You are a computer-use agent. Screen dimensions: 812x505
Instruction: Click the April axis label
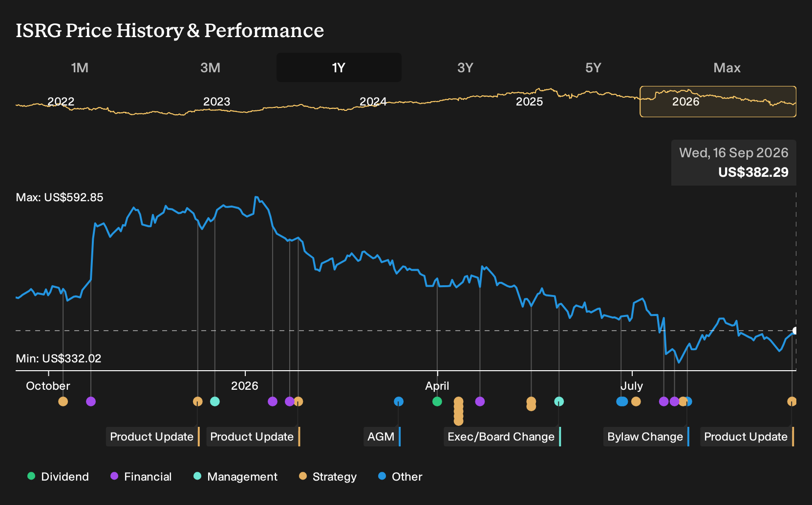437,386
